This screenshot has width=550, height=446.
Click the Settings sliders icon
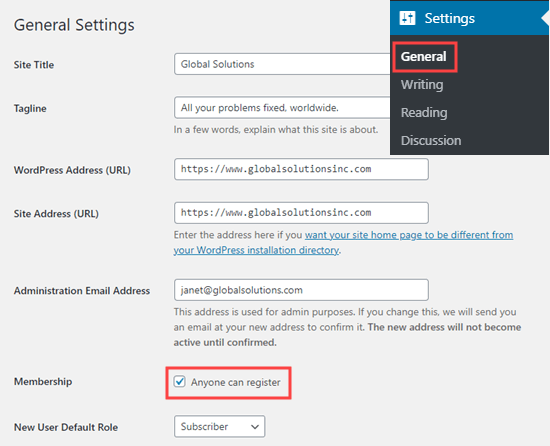(x=407, y=18)
